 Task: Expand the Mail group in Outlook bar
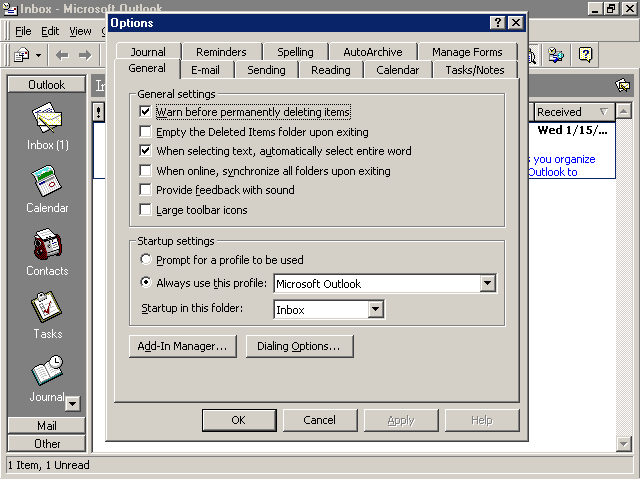(47, 425)
